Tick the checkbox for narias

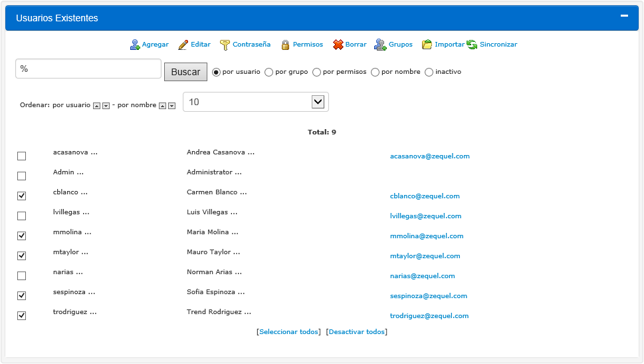click(22, 276)
